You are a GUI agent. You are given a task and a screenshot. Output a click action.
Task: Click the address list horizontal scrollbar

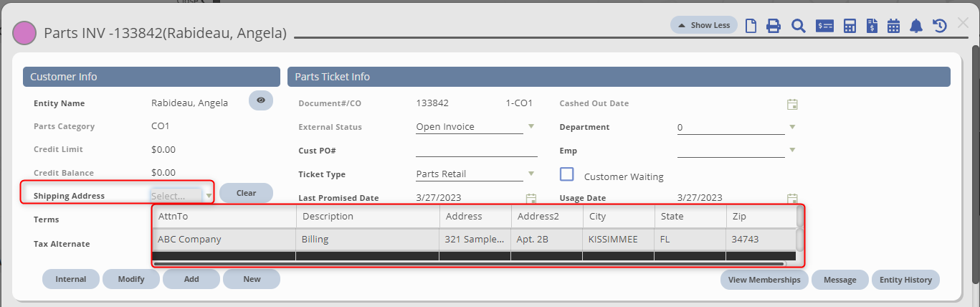pos(469,263)
